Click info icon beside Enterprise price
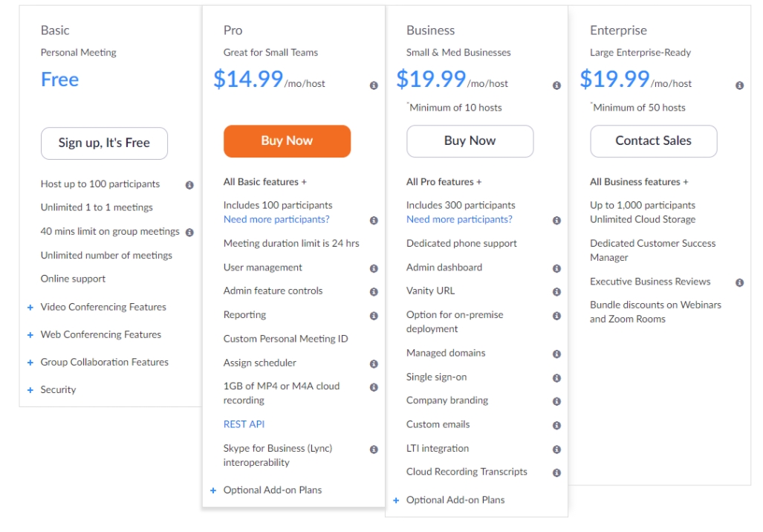Viewport: 763px width, 532px height. click(739, 85)
